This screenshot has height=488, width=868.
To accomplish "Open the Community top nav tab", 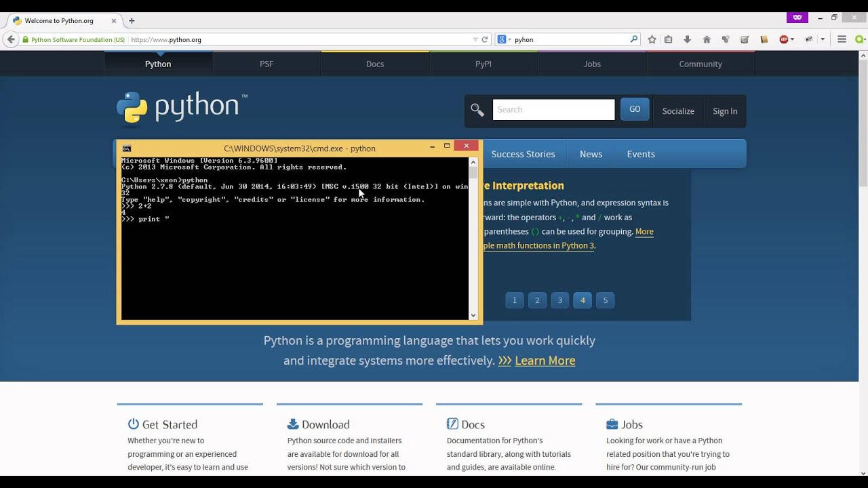I will click(701, 64).
